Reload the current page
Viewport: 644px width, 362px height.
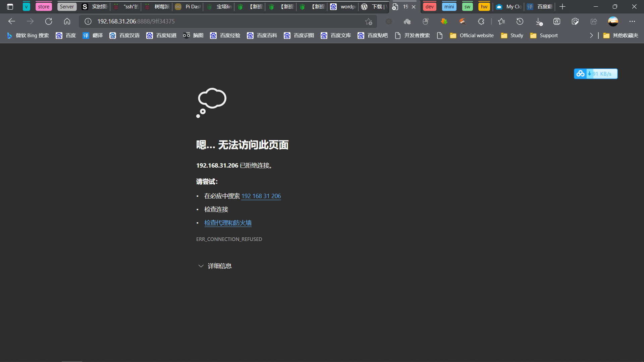tap(49, 21)
